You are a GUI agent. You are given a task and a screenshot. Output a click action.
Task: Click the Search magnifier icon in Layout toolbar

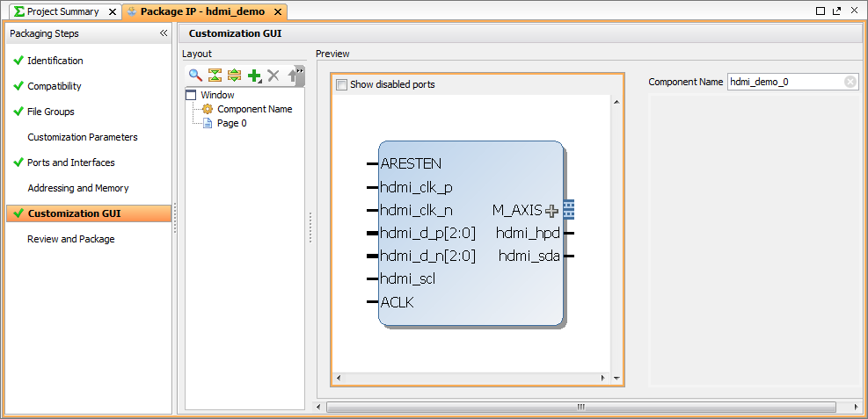(195, 76)
